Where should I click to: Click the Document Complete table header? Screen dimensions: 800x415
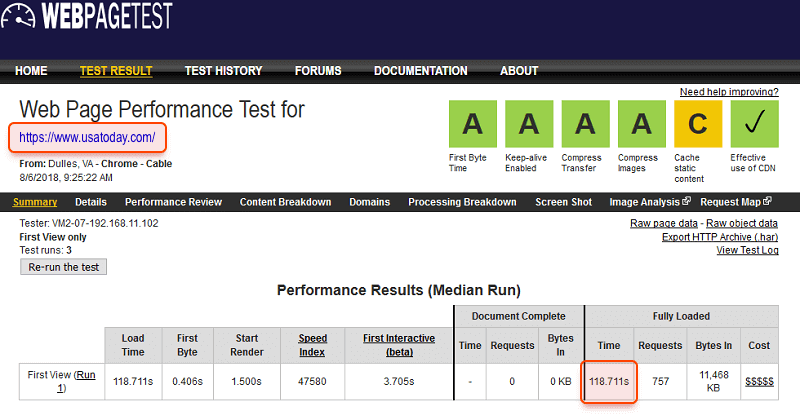click(x=519, y=316)
